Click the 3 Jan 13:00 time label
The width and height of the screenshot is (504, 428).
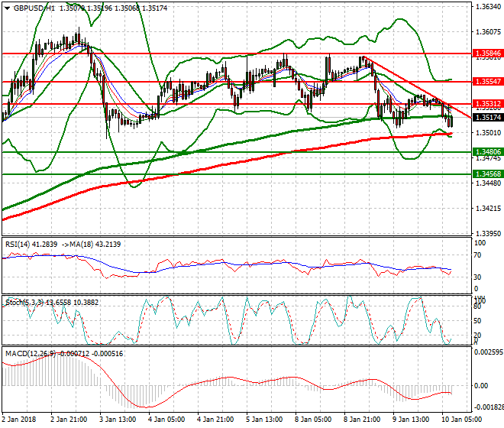tap(117, 420)
